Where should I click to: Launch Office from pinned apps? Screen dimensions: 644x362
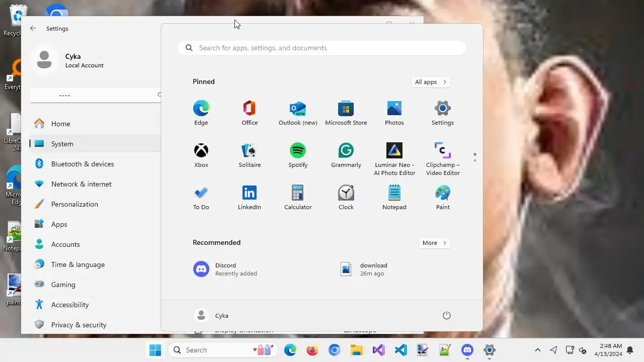250,113
